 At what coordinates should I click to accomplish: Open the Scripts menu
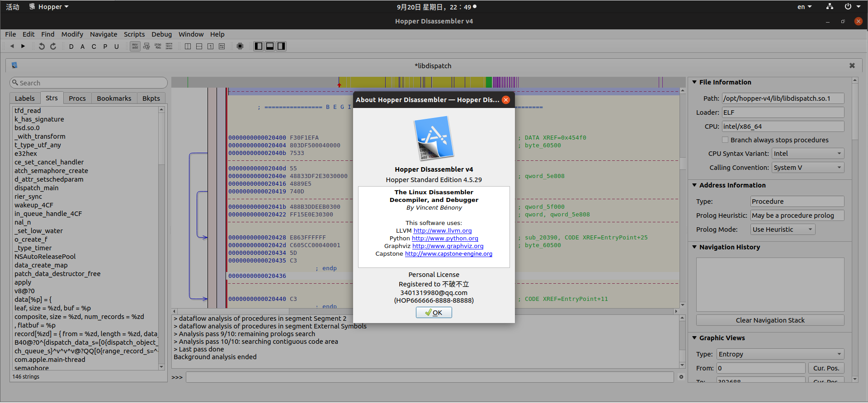(x=134, y=34)
